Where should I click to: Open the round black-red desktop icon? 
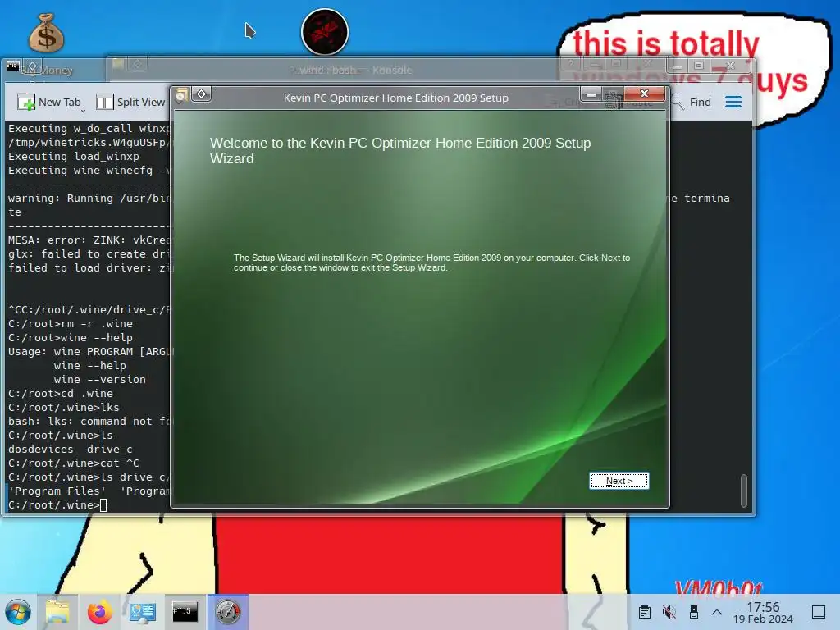pos(325,32)
